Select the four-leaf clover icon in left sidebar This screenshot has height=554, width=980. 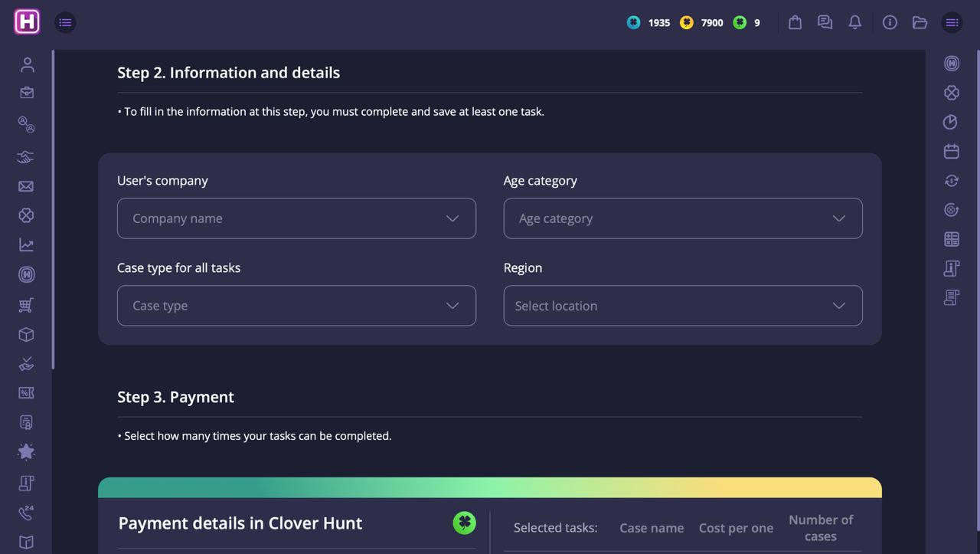coord(26,215)
